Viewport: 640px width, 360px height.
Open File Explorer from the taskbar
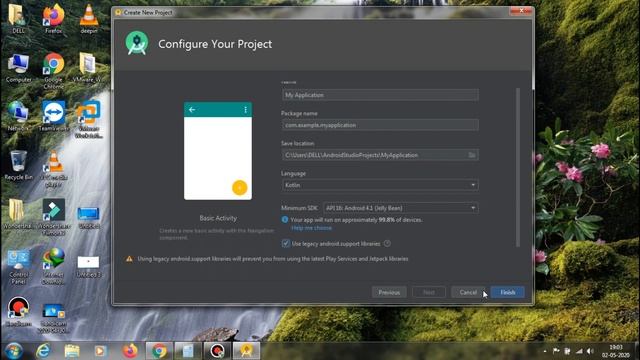point(72,351)
